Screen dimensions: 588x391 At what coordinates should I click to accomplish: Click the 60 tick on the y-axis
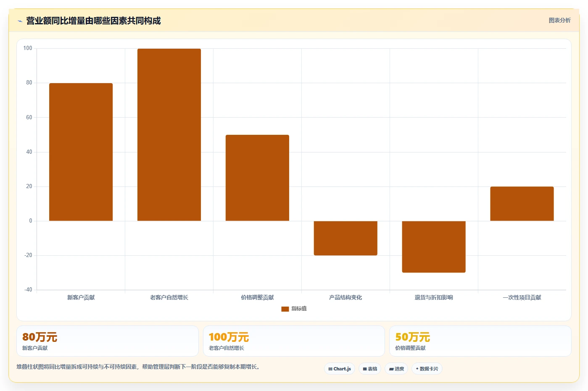point(29,118)
